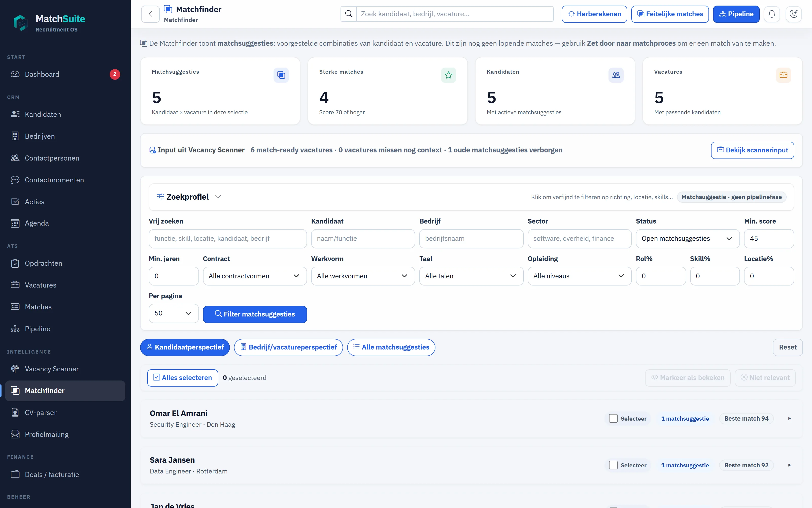This screenshot has width=812, height=508.
Task: Open Pipeline in the sidebar
Action: click(x=65, y=329)
